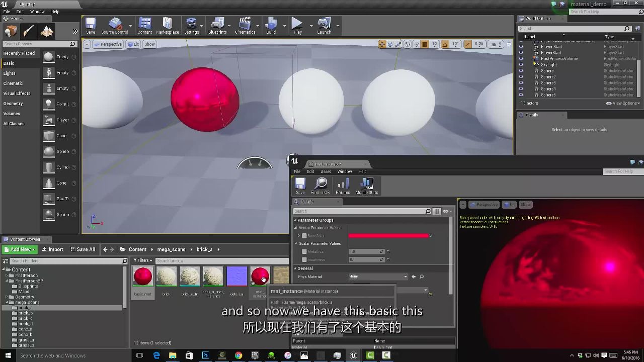Open the Filters dropdown in Content Browser

coord(143,260)
